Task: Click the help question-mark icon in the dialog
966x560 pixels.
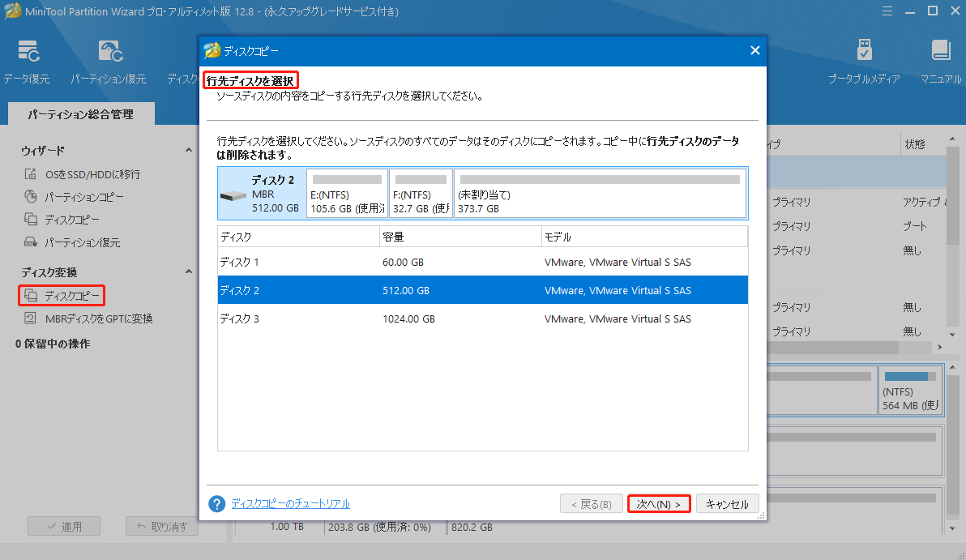Action: 216,503
